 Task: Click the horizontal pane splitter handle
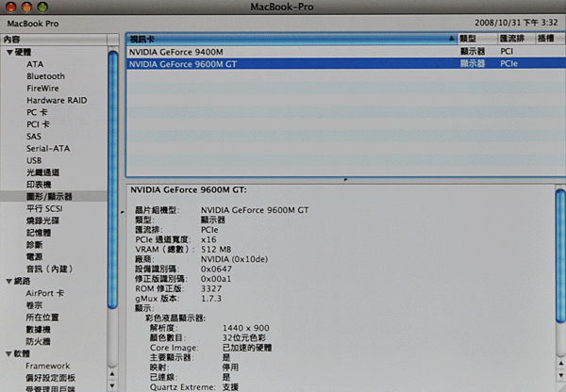[346, 180]
